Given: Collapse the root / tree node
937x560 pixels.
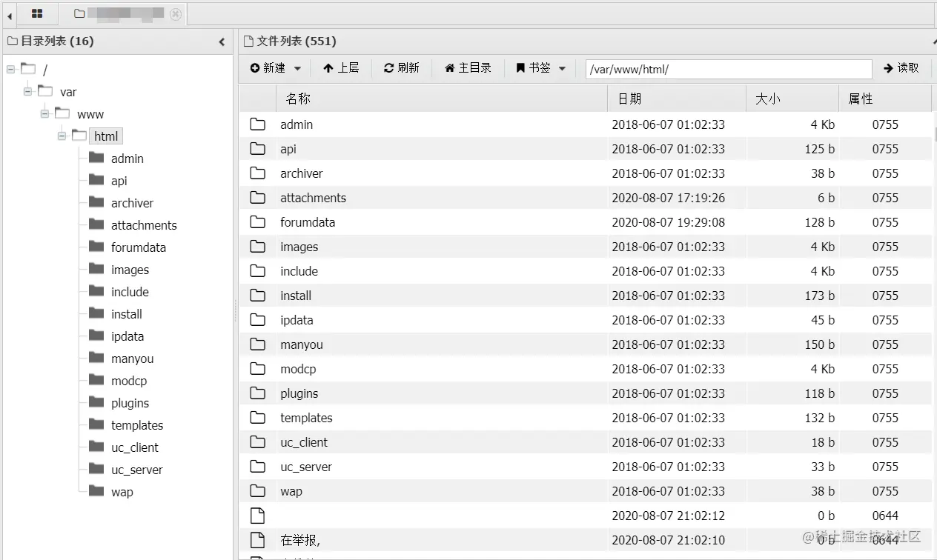Looking at the screenshot, I should [x=10, y=70].
